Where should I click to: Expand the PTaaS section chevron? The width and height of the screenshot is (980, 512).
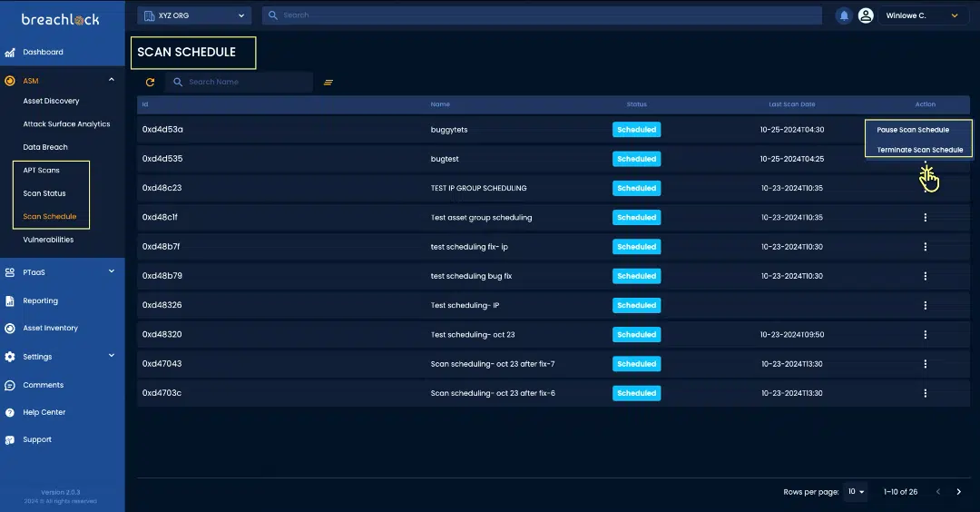[x=112, y=271]
